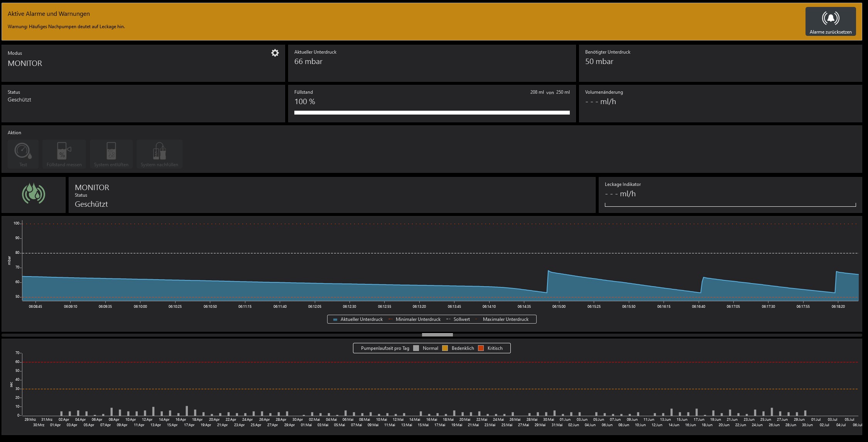Click the Bedenklich orange legend swatch
Screen dimensions: 868x442
pos(445,348)
